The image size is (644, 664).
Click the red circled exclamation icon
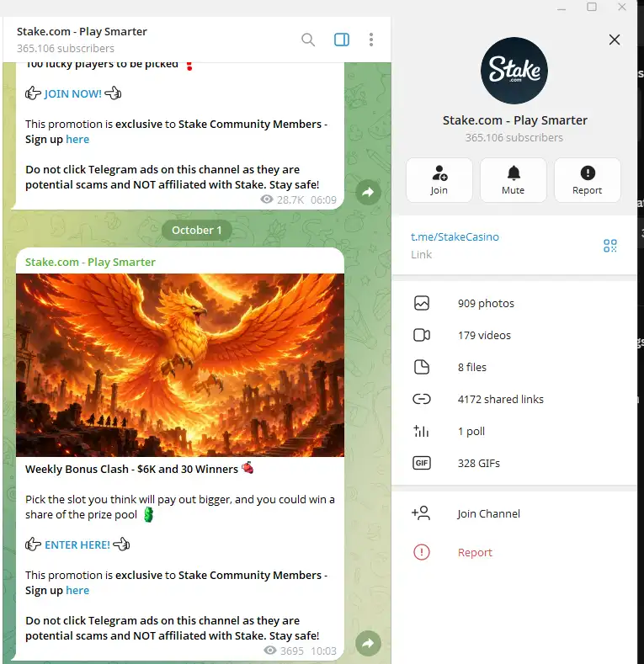[422, 552]
